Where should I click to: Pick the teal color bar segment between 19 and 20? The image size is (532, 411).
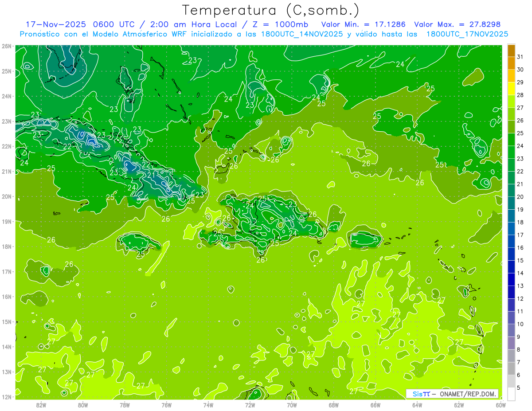coord(511,203)
